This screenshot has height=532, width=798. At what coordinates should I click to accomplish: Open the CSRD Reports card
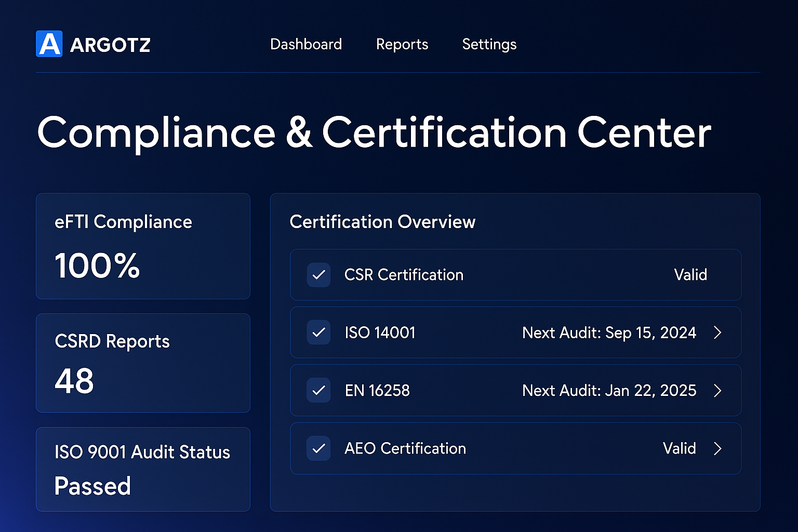pos(143,363)
